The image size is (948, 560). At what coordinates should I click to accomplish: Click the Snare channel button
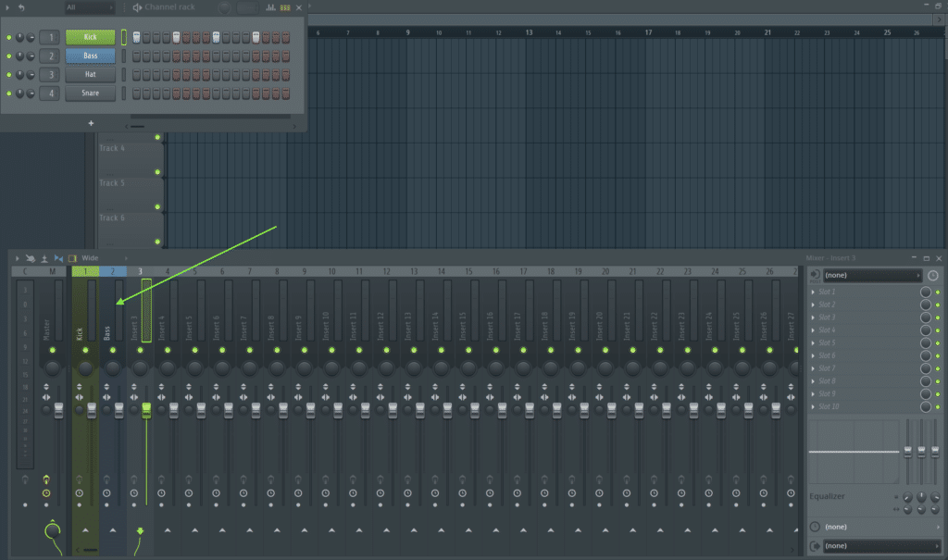pyautogui.click(x=90, y=93)
